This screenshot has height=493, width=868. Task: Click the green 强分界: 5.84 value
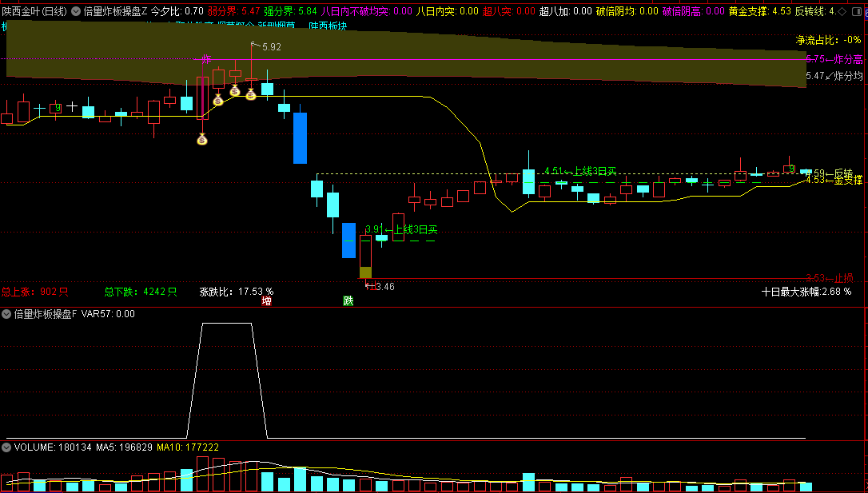tap(291, 11)
